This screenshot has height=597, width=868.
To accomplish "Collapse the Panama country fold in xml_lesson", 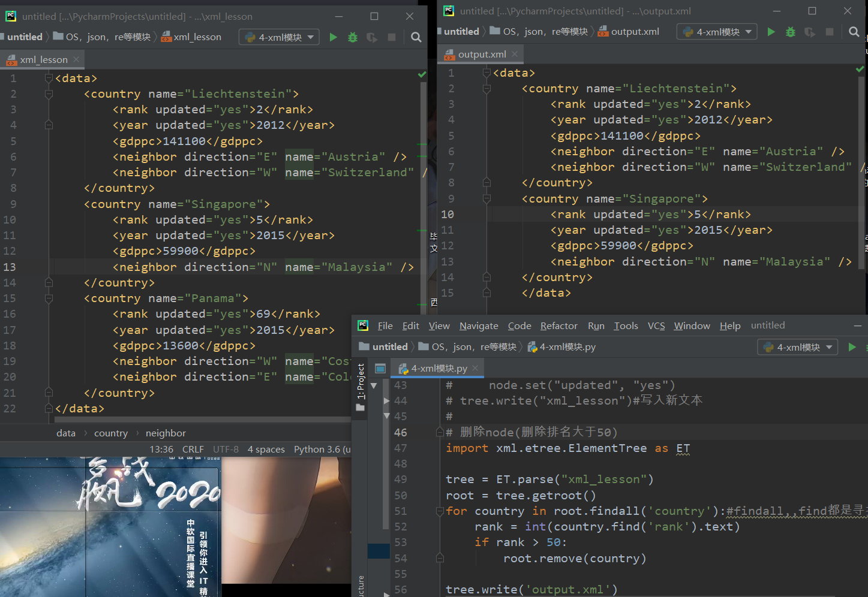I will point(49,298).
